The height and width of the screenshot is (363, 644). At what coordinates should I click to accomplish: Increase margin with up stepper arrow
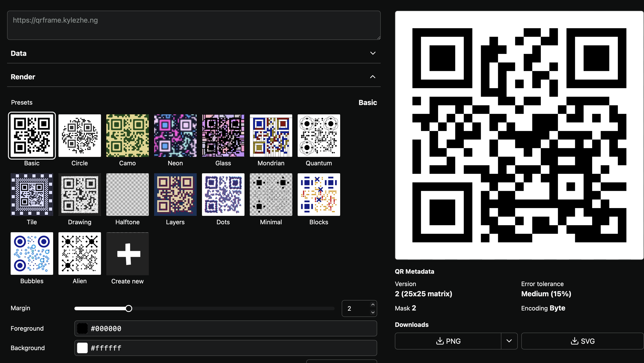click(373, 305)
